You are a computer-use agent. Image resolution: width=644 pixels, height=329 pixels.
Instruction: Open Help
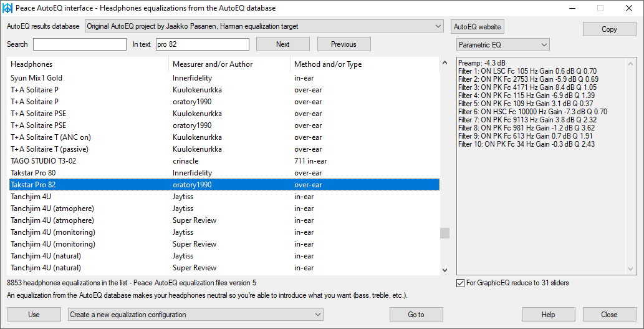(x=548, y=315)
